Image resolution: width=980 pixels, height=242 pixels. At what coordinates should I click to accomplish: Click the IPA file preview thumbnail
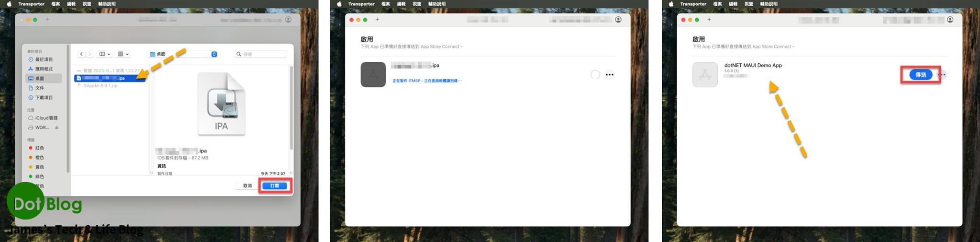point(221,104)
